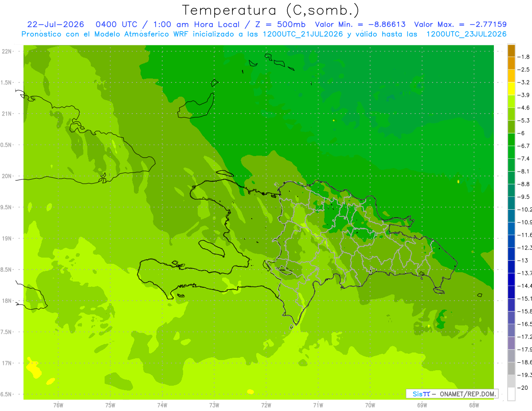The height and width of the screenshot is (411, 532).
Task: Click the "70W" longitude axis label
Action: pos(370,405)
